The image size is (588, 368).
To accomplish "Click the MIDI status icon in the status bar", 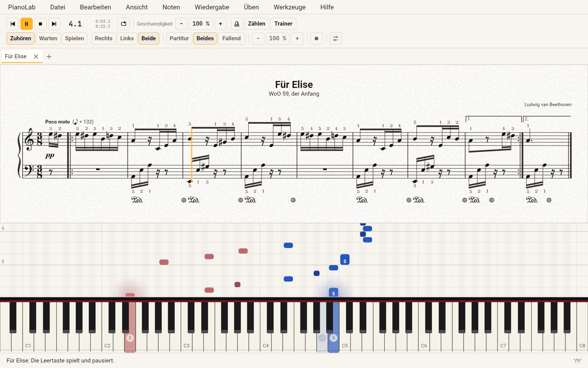I will (577, 361).
